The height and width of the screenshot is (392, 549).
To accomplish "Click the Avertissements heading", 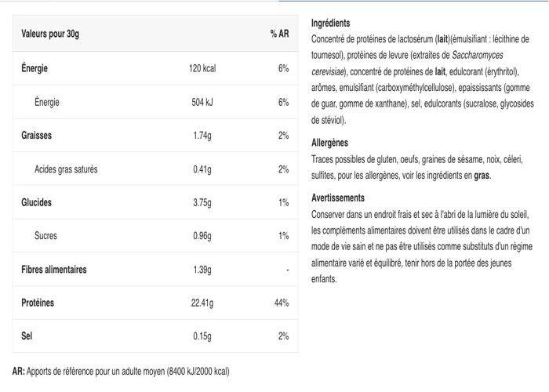I will tap(337, 198).
